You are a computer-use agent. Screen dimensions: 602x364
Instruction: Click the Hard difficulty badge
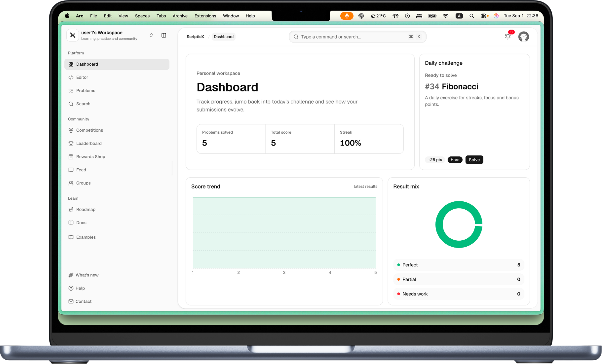[x=455, y=160]
